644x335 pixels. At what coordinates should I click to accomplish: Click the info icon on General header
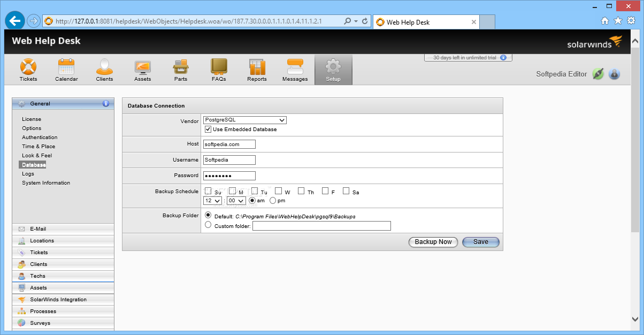pyautogui.click(x=106, y=103)
